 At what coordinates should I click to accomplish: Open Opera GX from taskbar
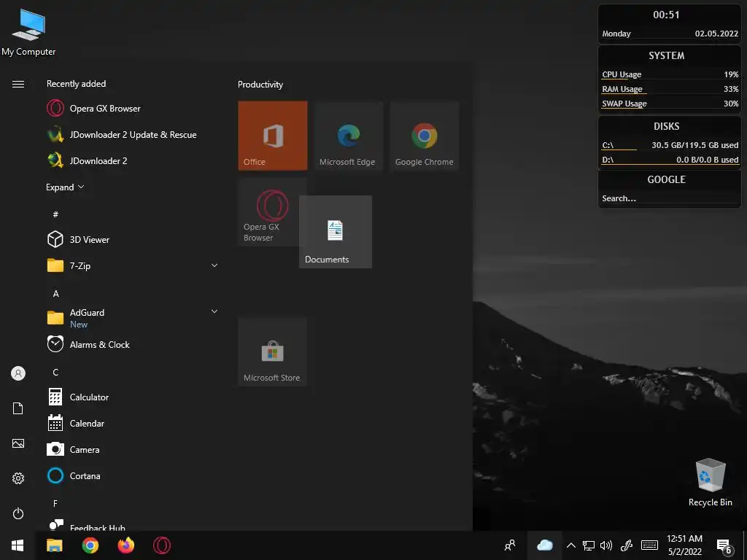pyautogui.click(x=162, y=545)
